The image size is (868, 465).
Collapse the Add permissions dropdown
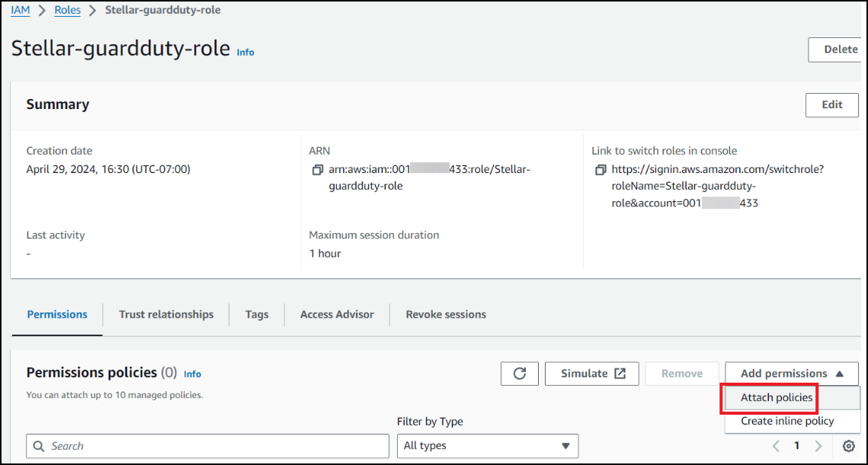pos(791,374)
